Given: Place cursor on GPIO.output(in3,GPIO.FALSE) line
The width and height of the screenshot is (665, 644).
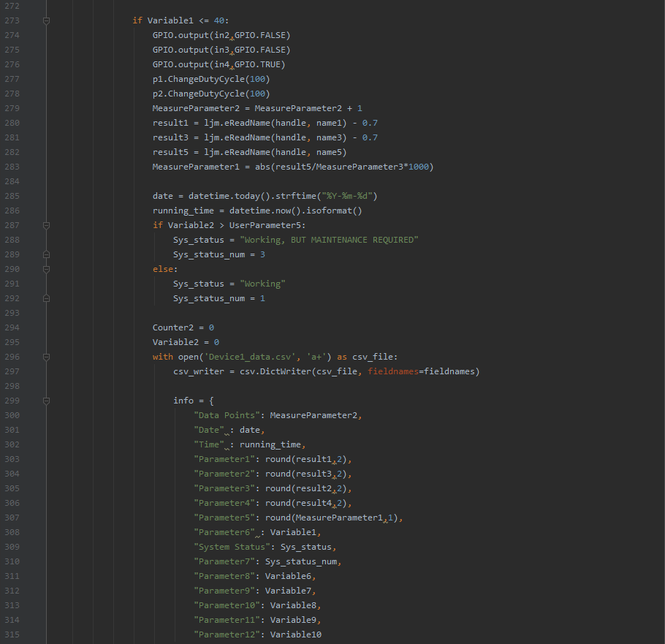Looking at the screenshot, I should click(x=221, y=50).
